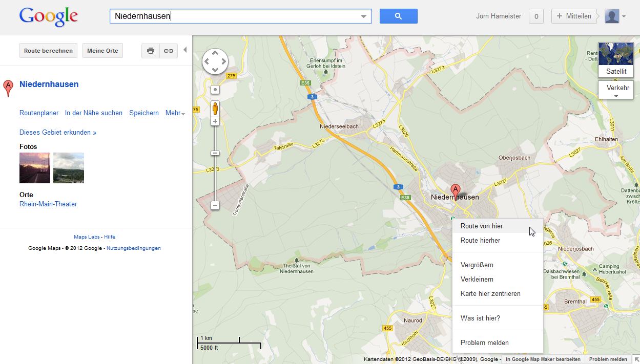The height and width of the screenshot is (364, 640).
Task: Click the zoom slider handle
Action: pyautogui.click(x=215, y=153)
